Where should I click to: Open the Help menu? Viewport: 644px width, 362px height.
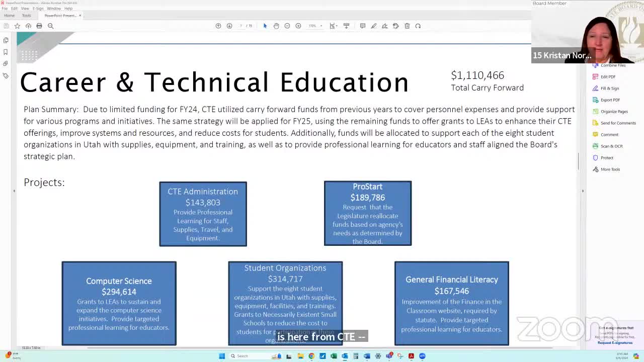click(x=68, y=9)
